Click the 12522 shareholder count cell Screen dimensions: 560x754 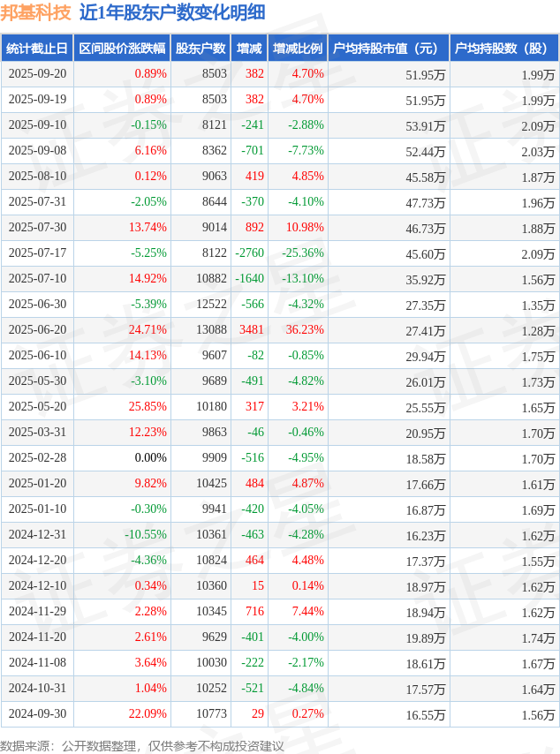coord(214,305)
